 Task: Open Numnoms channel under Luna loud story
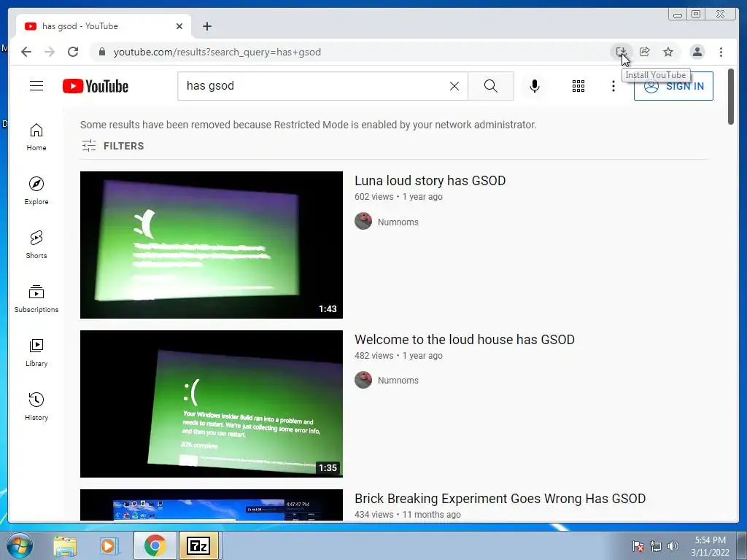pos(398,222)
